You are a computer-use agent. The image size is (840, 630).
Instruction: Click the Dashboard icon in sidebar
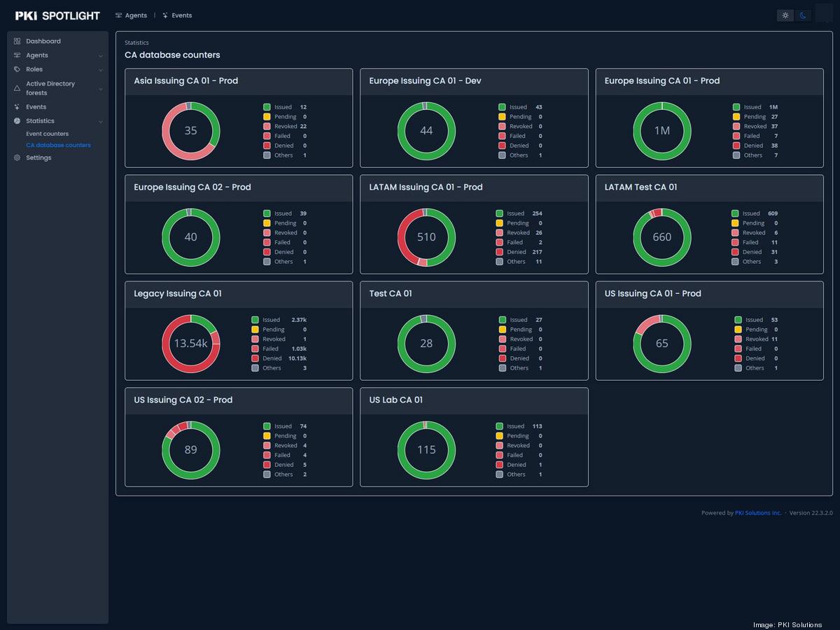(17, 41)
